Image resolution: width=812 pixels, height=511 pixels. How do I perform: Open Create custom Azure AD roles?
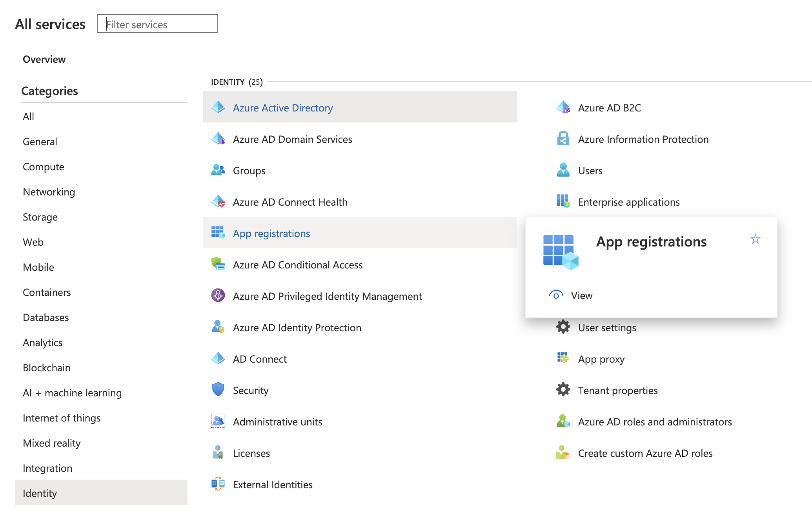[645, 453]
